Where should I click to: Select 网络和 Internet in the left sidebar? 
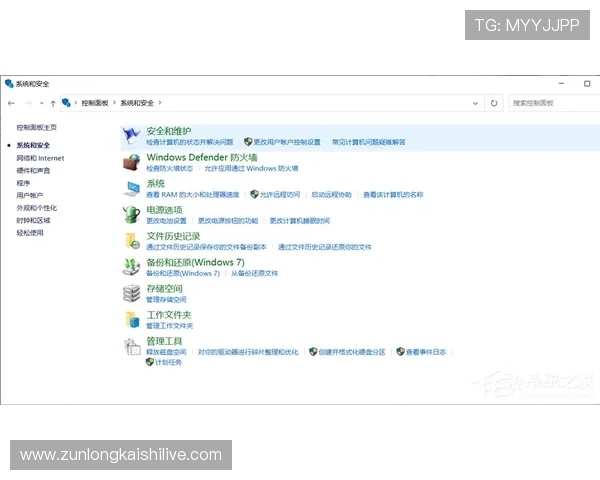click(40, 158)
